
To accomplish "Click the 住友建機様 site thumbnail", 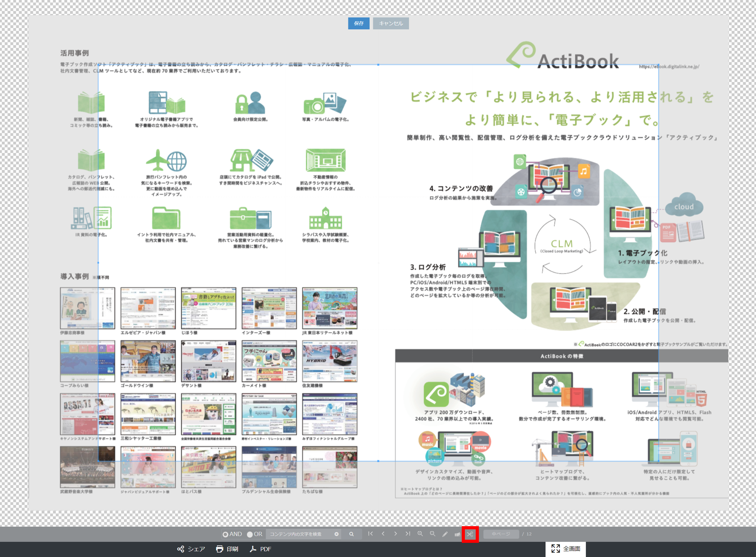I will [x=329, y=361].
